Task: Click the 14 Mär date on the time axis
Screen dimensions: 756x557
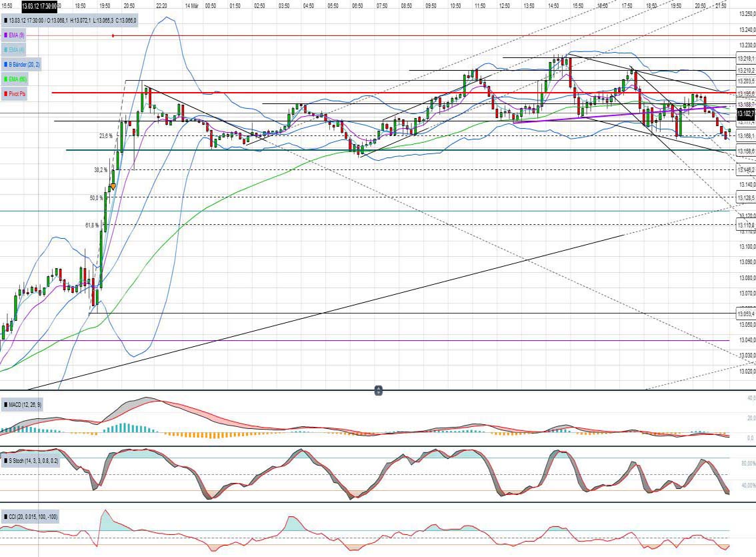Action: 191,6
